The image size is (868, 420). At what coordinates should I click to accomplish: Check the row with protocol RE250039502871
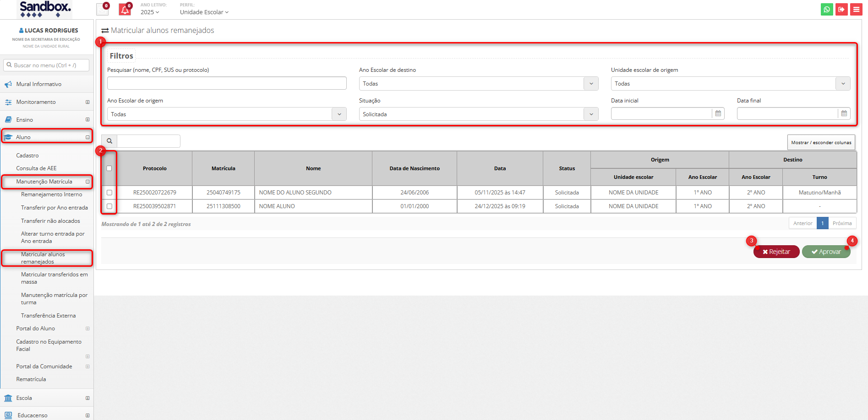tap(109, 206)
